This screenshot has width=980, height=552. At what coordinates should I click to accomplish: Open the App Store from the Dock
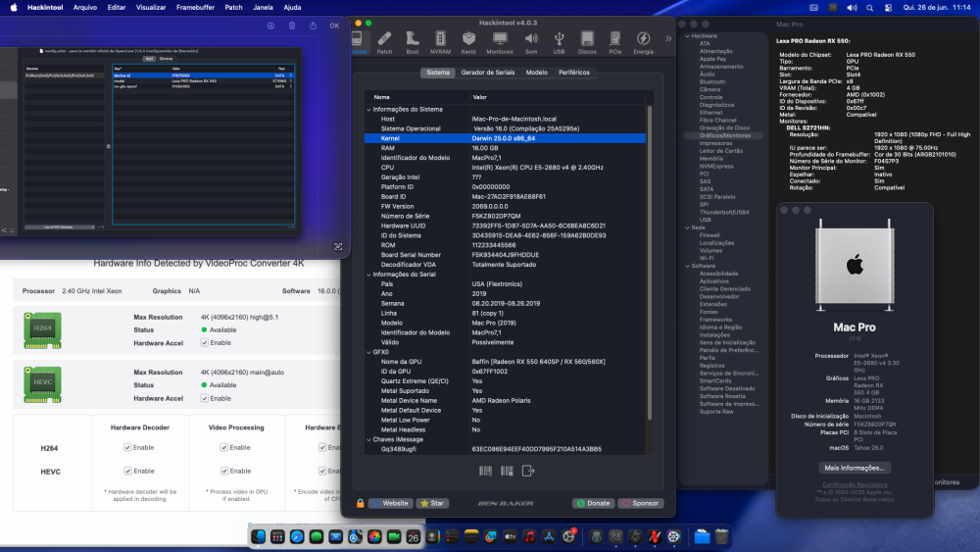point(549,536)
